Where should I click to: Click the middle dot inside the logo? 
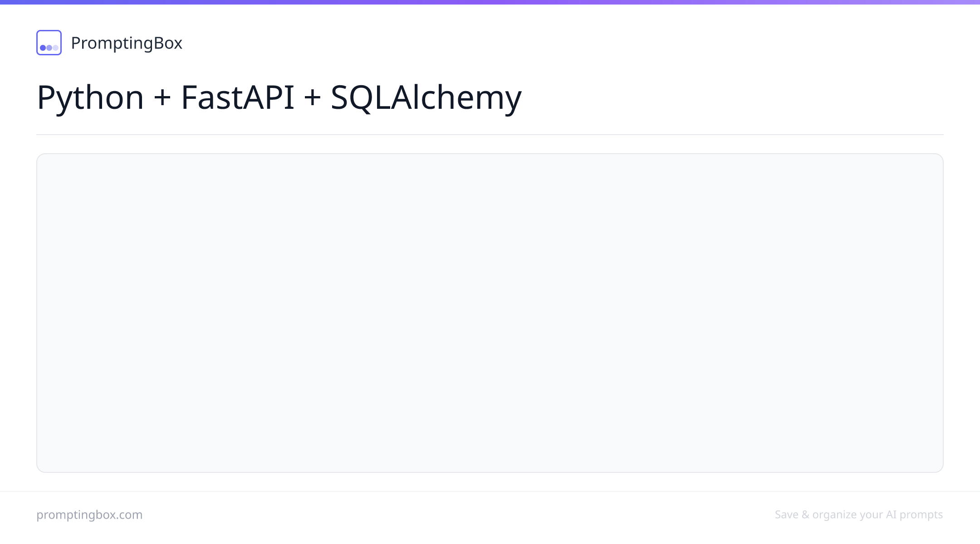click(x=49, y=48)
